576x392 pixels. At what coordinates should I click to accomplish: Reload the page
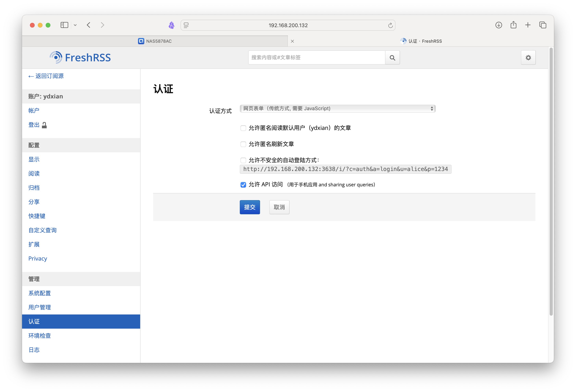tap(390, 25)
